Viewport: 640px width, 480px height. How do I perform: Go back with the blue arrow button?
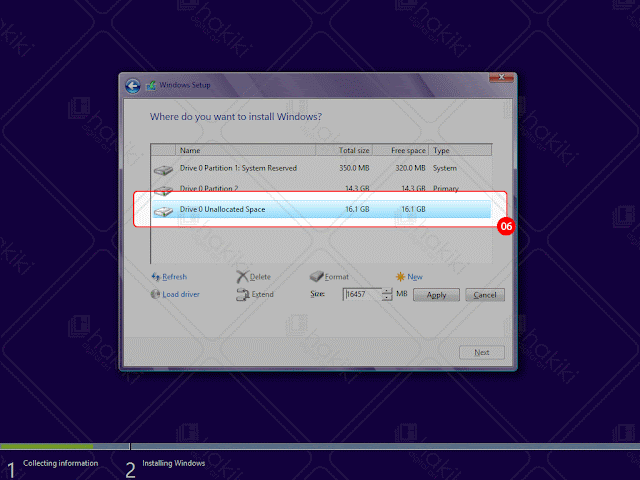click(133, 86)
